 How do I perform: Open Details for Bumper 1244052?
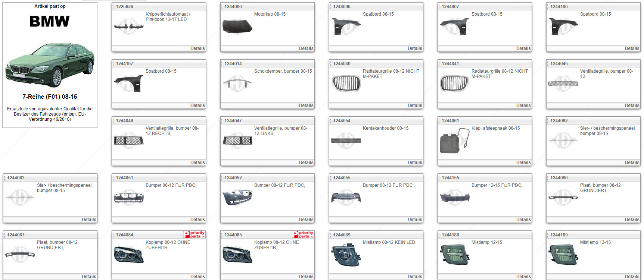[x=306, y=220]
